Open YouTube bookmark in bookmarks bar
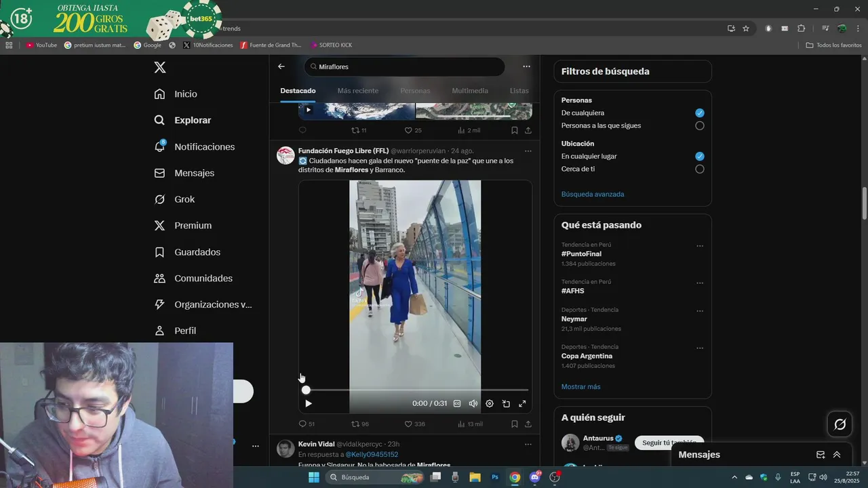The height and width of the screenshot is (488, 868). (41, 45)
